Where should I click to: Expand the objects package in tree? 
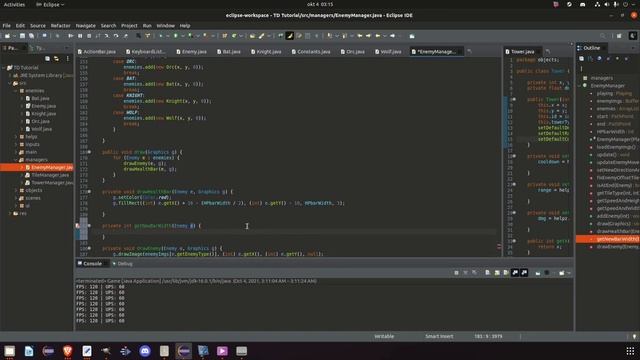(16, 190)
